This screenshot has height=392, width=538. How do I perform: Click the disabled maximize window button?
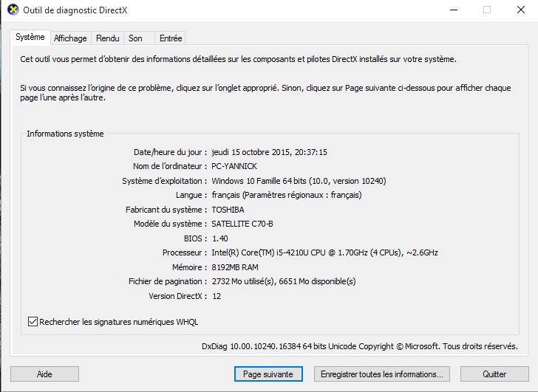[487, 10]
